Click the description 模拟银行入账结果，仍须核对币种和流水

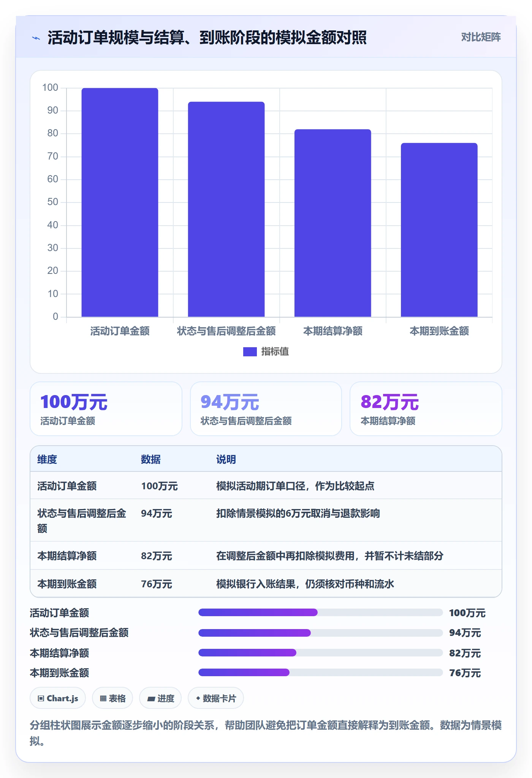tap(305, 584)
